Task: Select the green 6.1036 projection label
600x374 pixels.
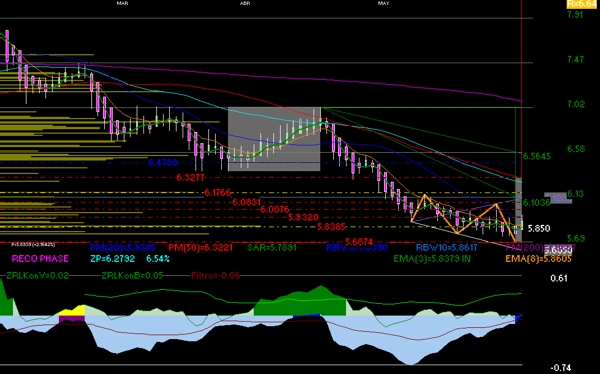Action: [x=536, y=202]
